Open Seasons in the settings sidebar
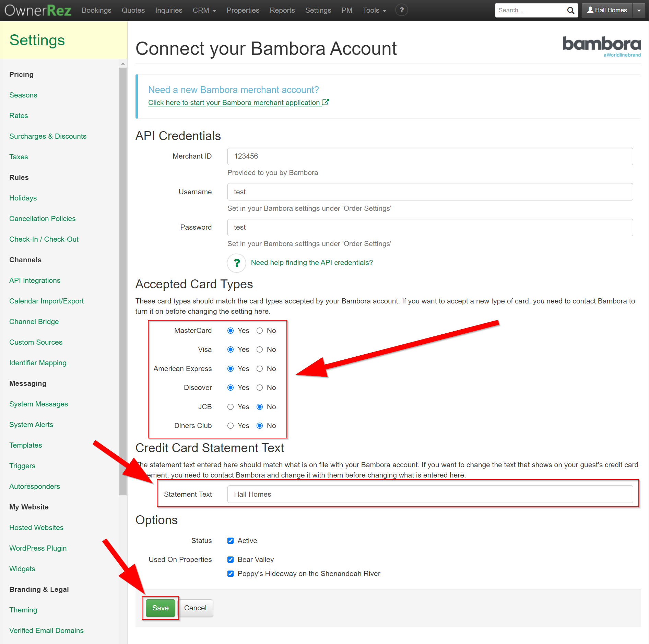The height and width of the screenshot is (644, 649). coord(23,95)
